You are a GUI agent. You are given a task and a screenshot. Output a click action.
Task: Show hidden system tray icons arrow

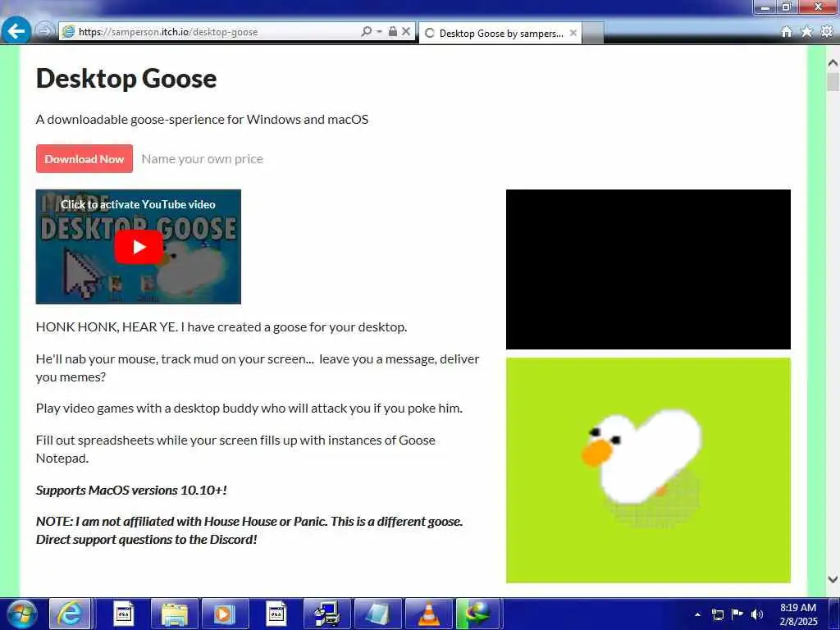tap(697, 614)
